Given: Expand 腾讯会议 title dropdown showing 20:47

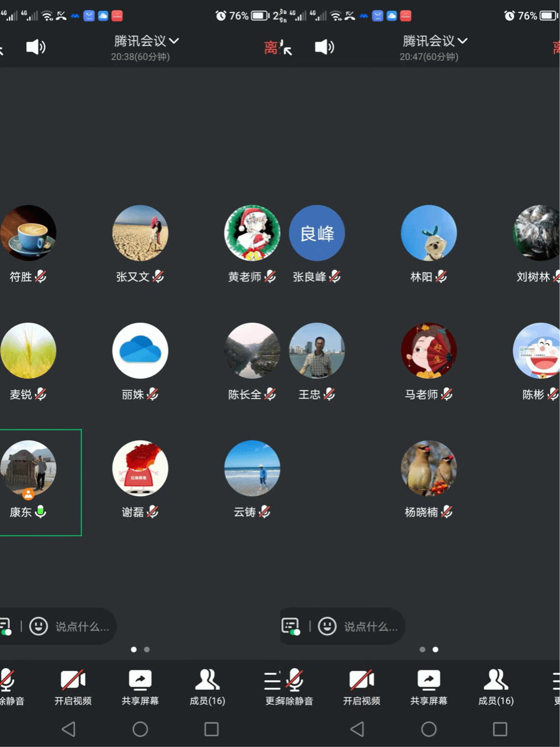Looking at the screenshot, I should coord(434,41).
